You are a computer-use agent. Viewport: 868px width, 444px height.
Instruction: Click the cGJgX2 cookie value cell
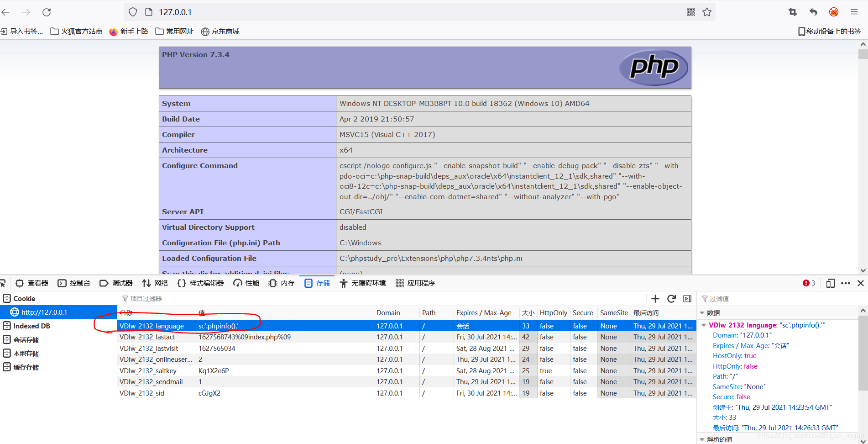[285, 393]
